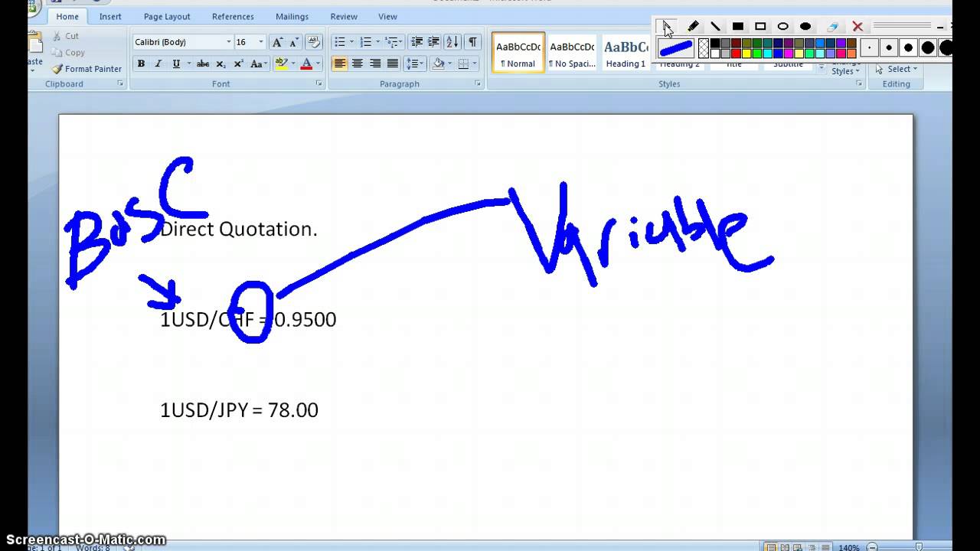
Task: Choose the medium dot pen size
Action: pos(908,48)
